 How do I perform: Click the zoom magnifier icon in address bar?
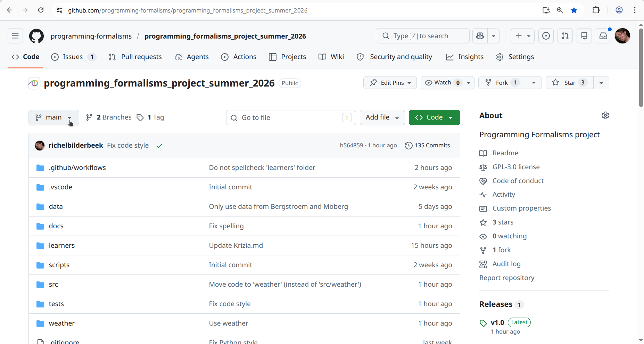(560, 10)
